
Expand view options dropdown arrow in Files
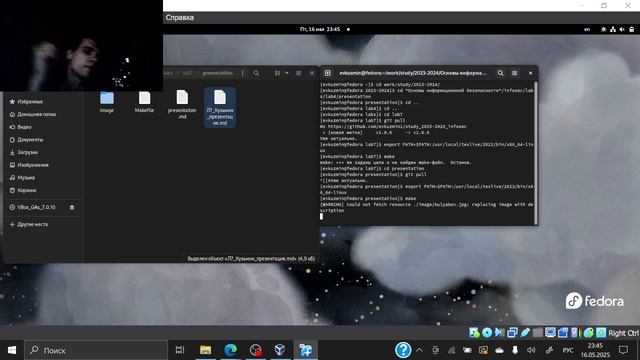(x=287, y=73)
